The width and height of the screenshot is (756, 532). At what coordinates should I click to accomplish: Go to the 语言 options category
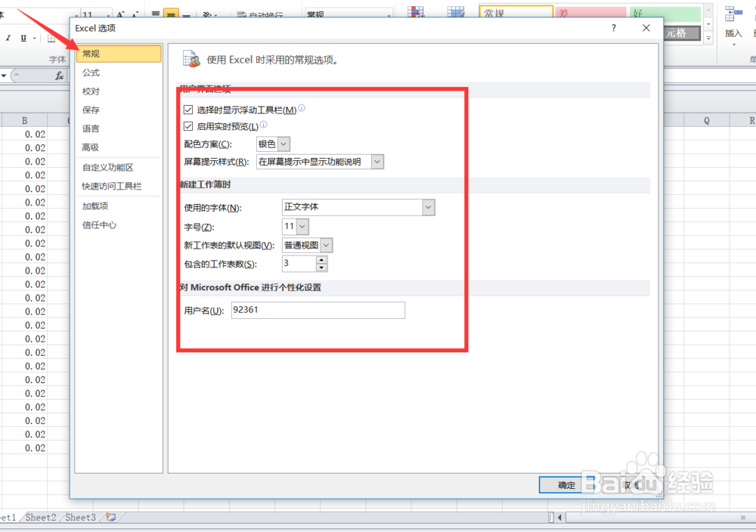[91, 128]
